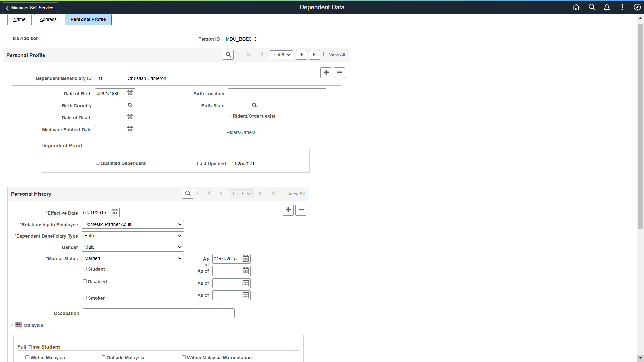Screen dimensions: 644x362
Task: Open the Birth Country lookup magnifier
Action: 130,105
